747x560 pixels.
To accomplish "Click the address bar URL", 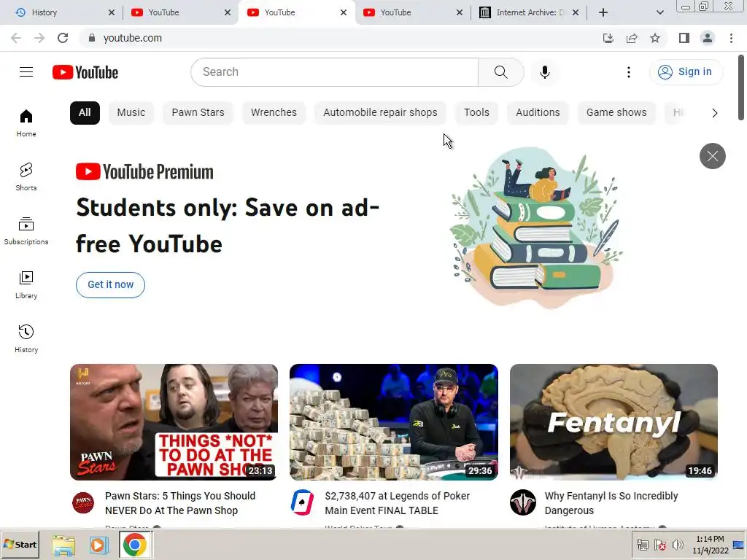I will [133, 38].
